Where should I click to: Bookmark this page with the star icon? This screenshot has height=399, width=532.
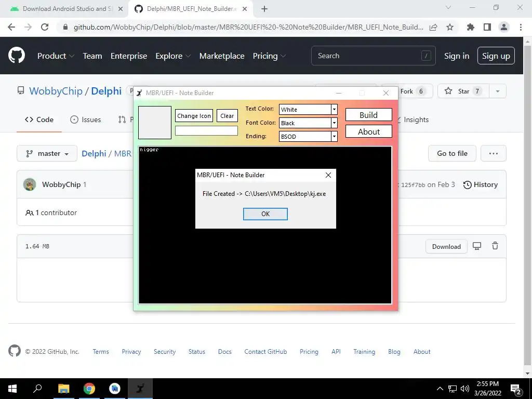[x=450, y=27]
